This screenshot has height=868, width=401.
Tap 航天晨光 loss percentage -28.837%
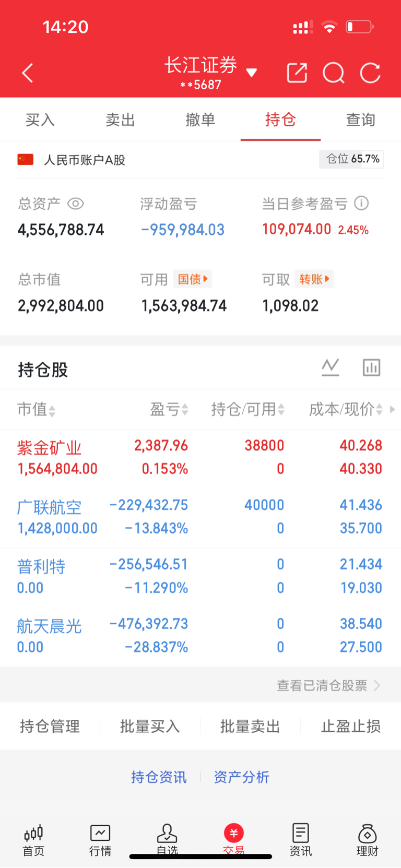[157, 647]
